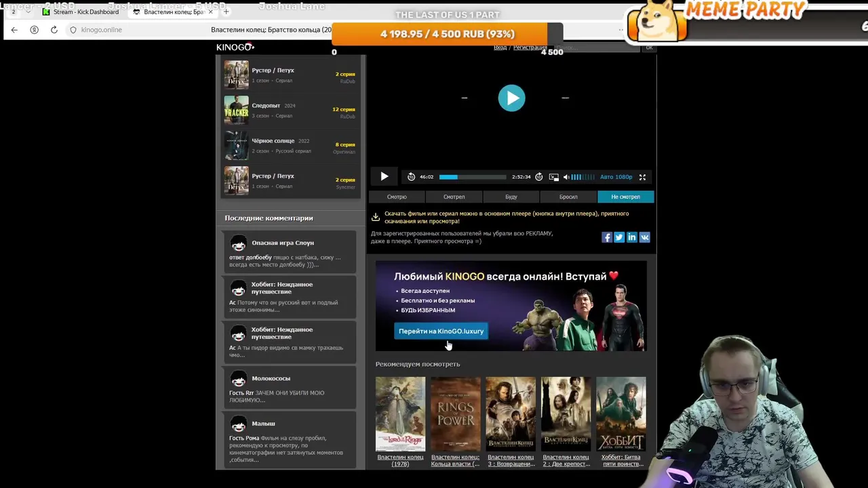Click the Последние комментарии heading
This screenshot has height=488, width=868.
pyautogui.click(x=269, y=218)
